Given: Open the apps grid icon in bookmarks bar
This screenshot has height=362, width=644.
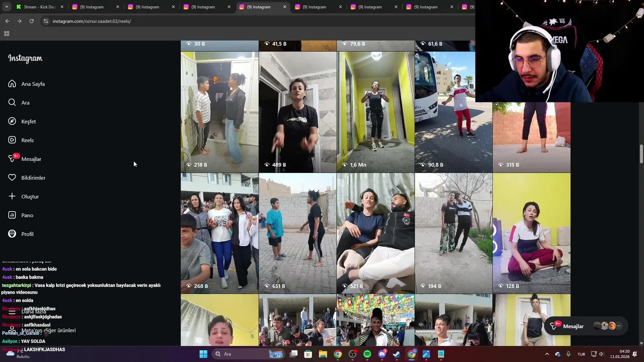Looking at the screenshot, I should click(7, 34).
